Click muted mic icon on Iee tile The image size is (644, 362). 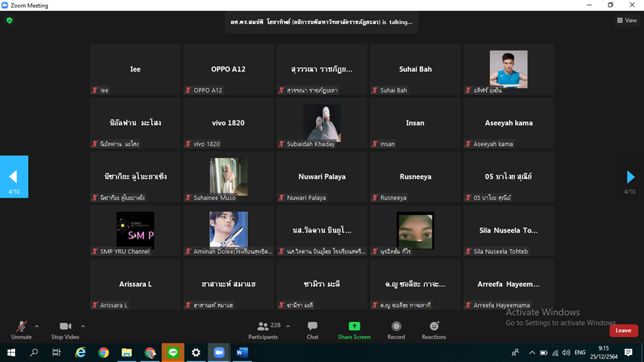click(95, 90)
